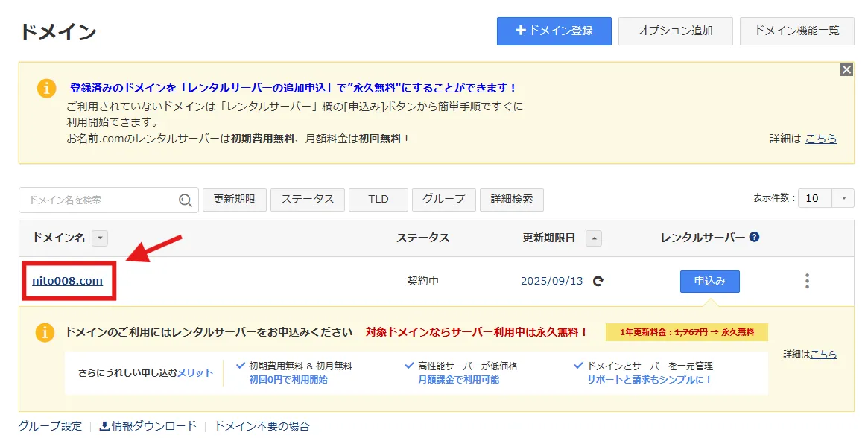The width and height of the screenshot is (868, 438).
Task: Click the auto-renew refresh icon
Action: (x=598, y=282)
